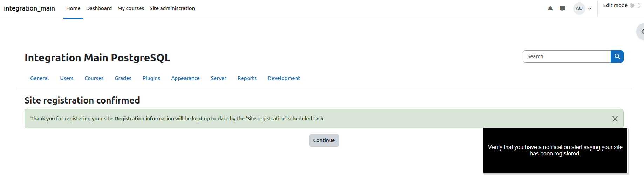Click the blue search magnifier button
Viewport: 644px width, 180px height.
click(x=617, y=56)
